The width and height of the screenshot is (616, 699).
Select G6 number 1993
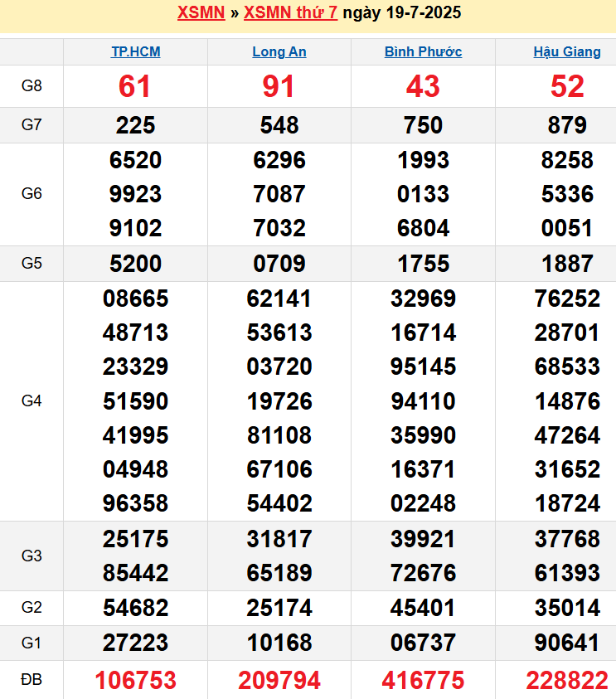423,160
